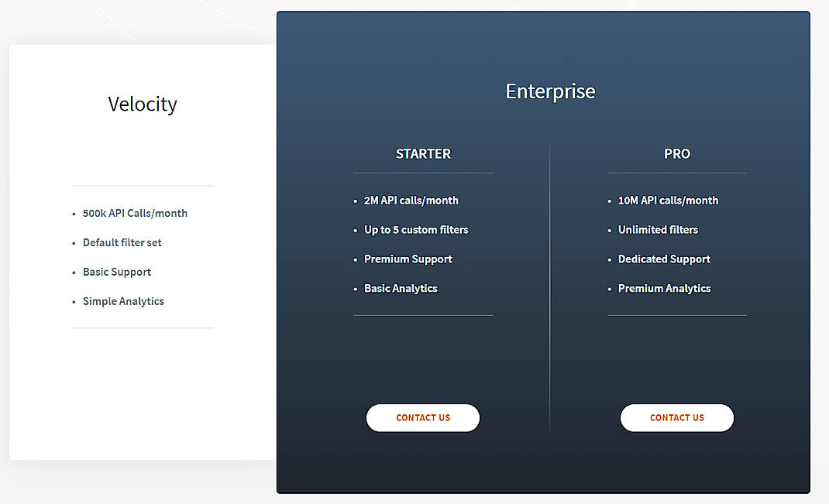Click the Default filter set entry
Viewport: 829px width, 504px height.
(122, 242)
